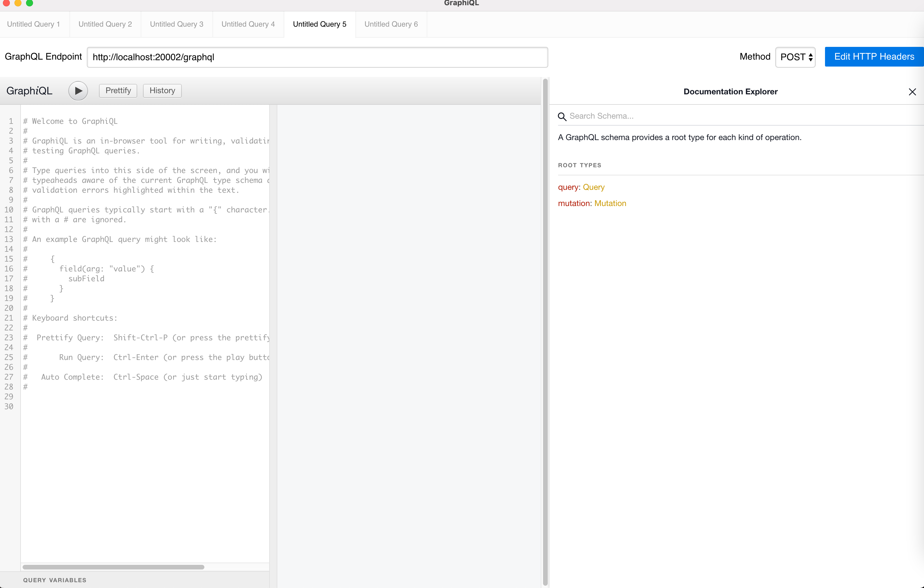Open the Query root type link
This screenshot has width=924, height=588.
point(594,187)
